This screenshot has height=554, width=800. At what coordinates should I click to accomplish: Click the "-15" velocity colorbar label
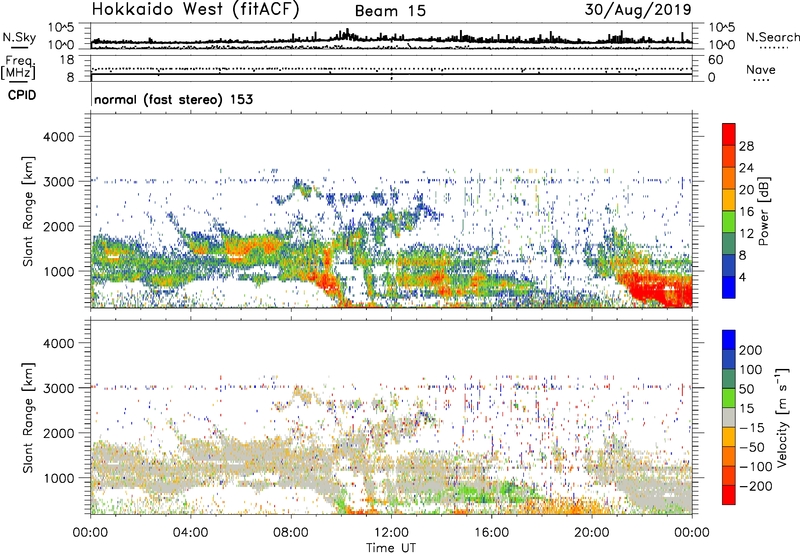[751, 428]
